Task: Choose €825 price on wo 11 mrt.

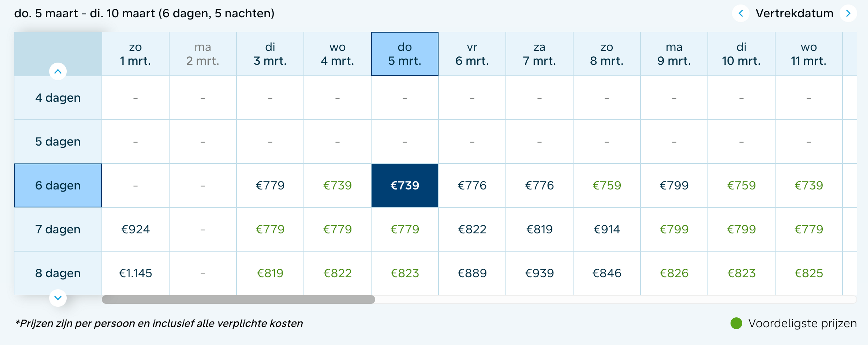Action: [x=809, y=273]
